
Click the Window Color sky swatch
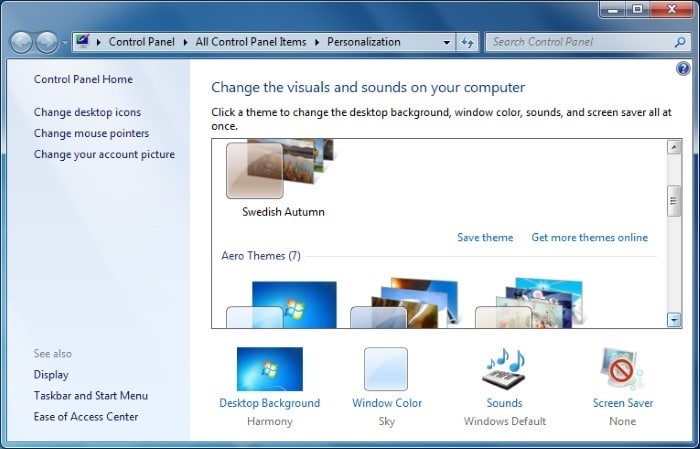coord(386,369)
